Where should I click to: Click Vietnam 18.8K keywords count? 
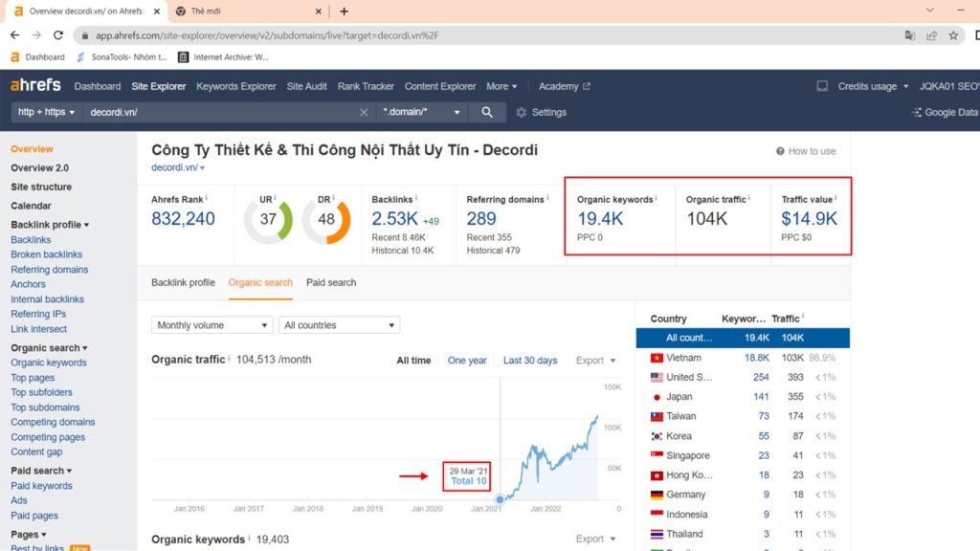(x=756, y=358)
